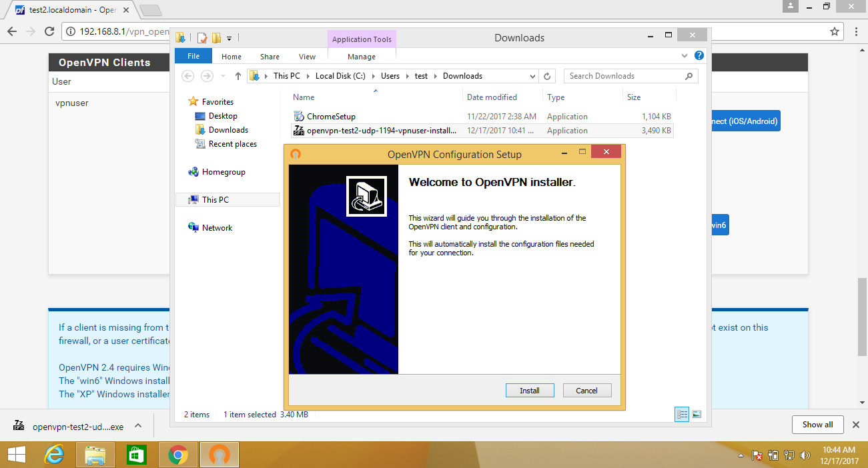Open the Windows Store from the taskbar
This screenshot has width=868, height=468.
tap(136, 455)
